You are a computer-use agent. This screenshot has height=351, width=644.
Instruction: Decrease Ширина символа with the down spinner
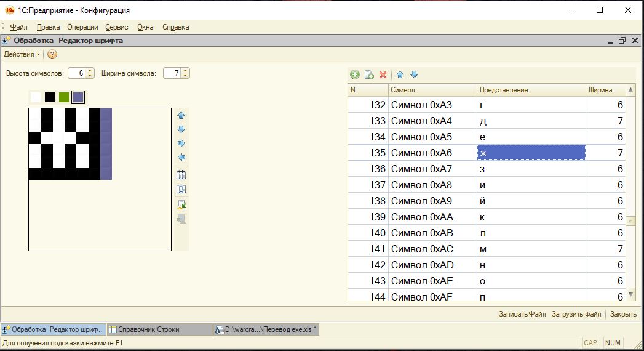pos(185,76)
